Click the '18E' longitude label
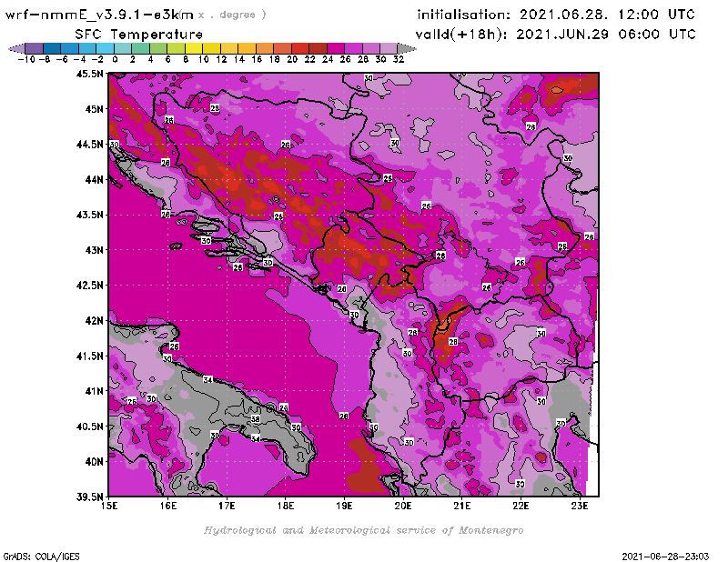Image resolution: width=728 pixels, height=562 pixels. click(x=286, y=507)
